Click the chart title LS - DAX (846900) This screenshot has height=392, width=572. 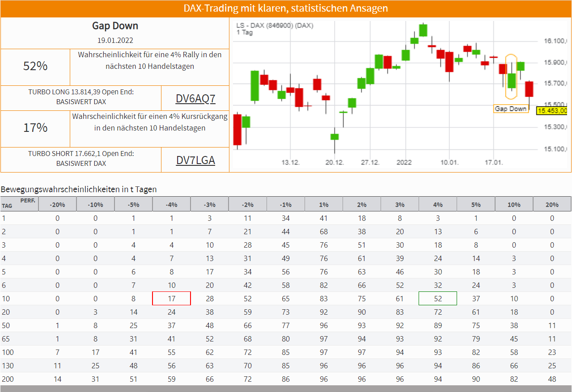coord(275,25)
